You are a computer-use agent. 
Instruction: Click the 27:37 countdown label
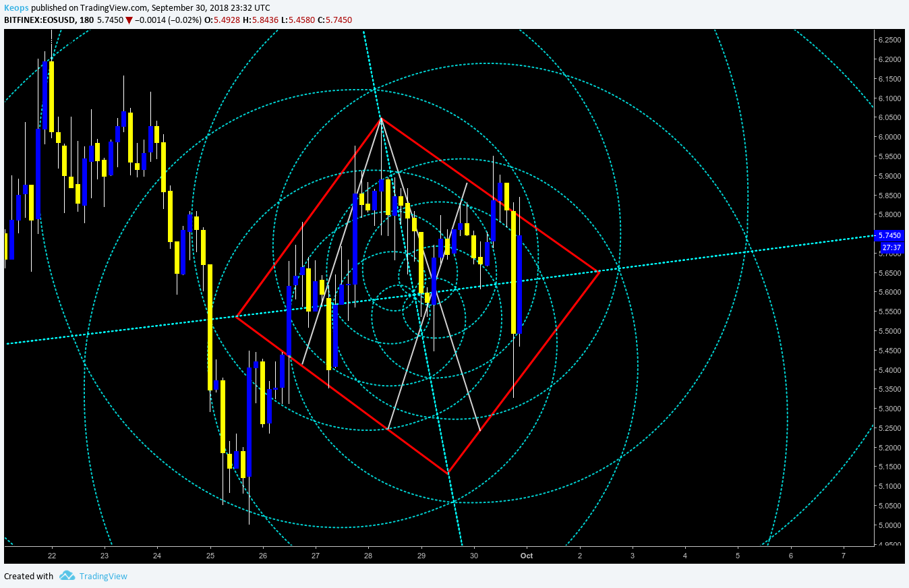(891, 247)
